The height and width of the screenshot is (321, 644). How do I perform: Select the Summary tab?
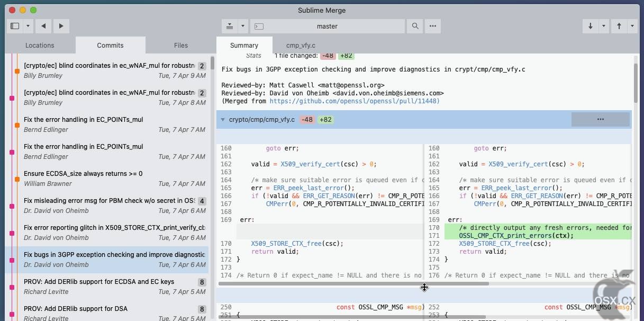pyautogui.click(x=244, y=45)
